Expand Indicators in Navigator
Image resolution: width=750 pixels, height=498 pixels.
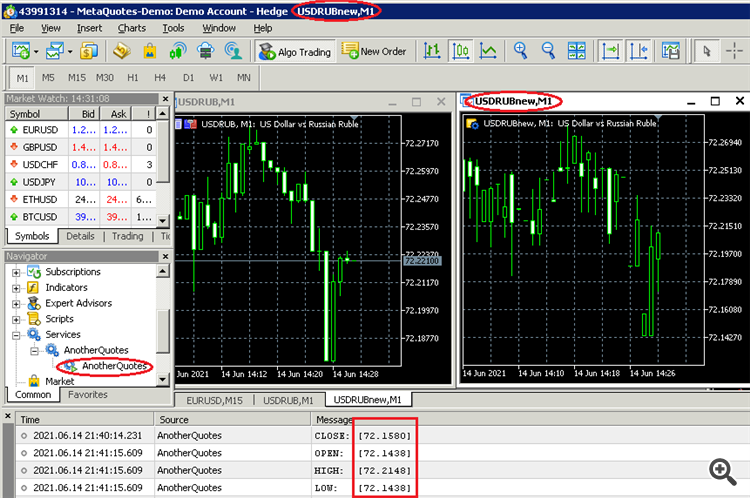[16, 288]
